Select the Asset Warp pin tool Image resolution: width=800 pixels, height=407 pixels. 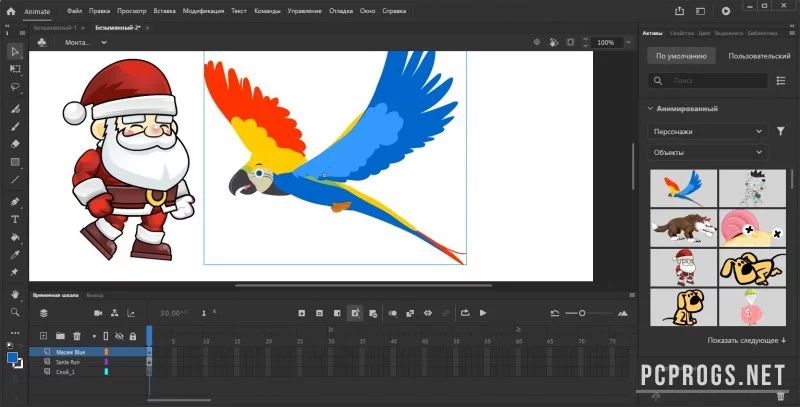pyautogui.click(x=15, y=272)
